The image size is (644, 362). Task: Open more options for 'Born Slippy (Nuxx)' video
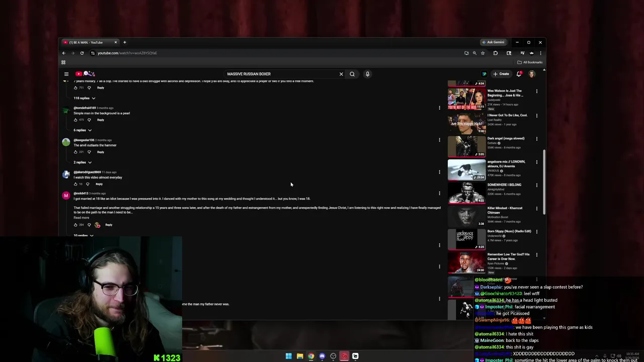click(x=537, y=231)
